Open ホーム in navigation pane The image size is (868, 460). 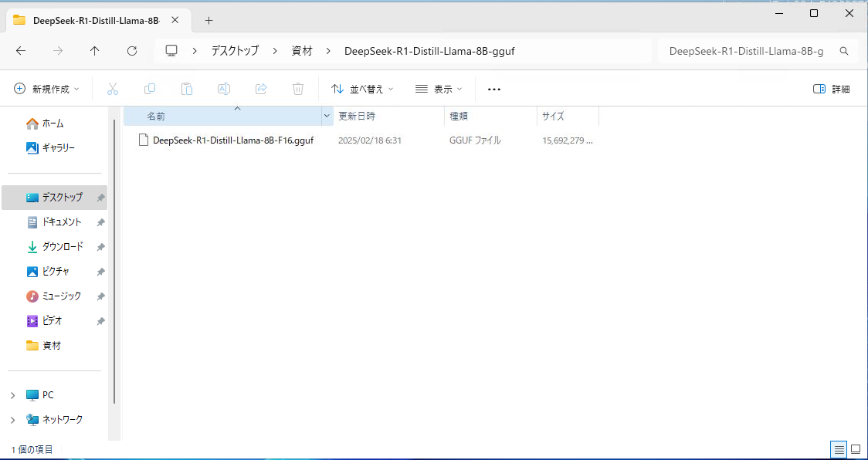(54, 123)
